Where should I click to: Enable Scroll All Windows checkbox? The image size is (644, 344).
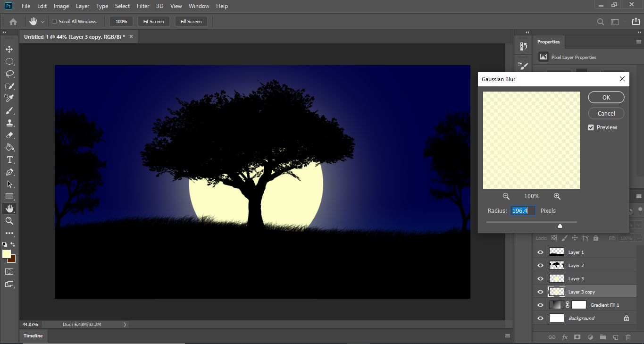pyautogui.click(x=54, y=22)
